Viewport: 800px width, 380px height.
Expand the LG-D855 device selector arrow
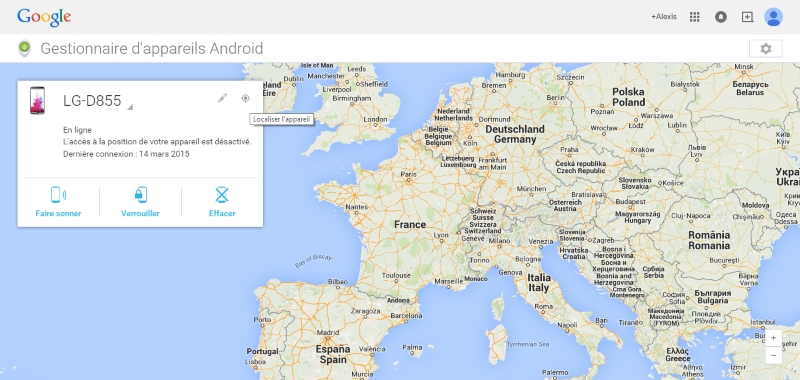click(130, 107)
